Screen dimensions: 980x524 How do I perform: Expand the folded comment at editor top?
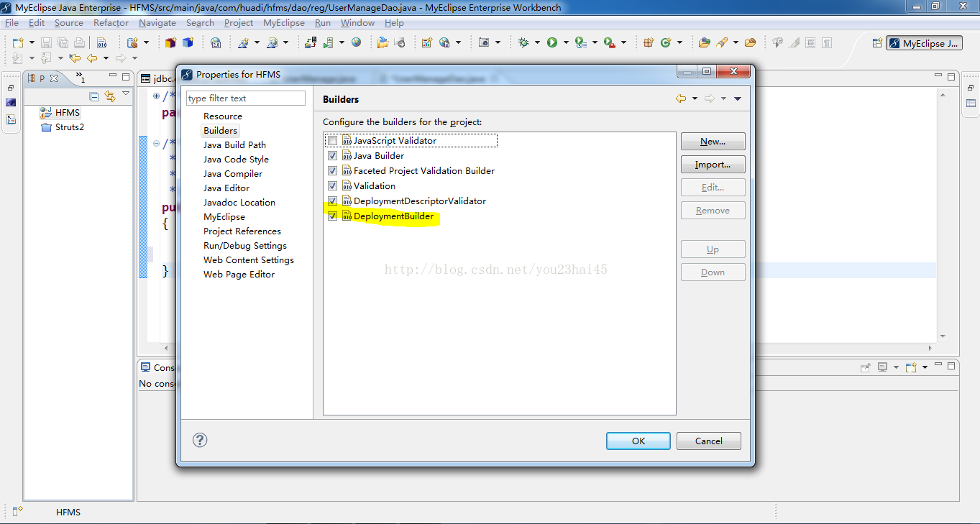pyautogui.click(x=156, y=96)
